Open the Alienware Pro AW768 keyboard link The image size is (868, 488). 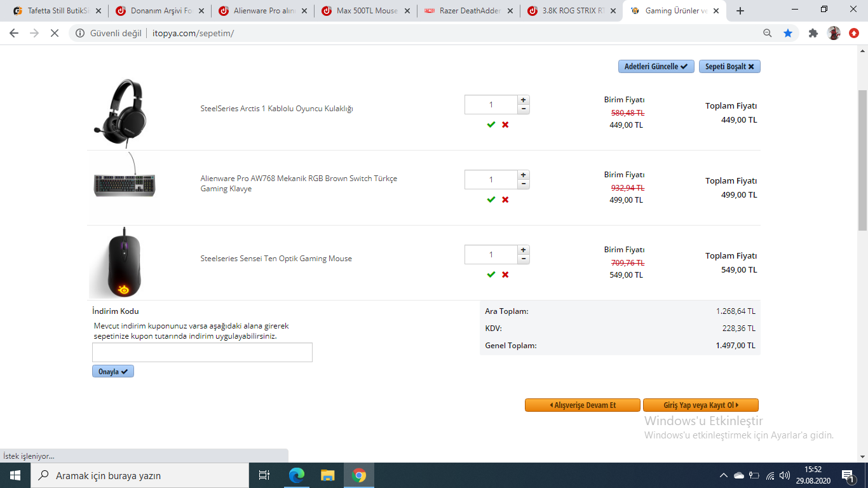pos(299,184)
